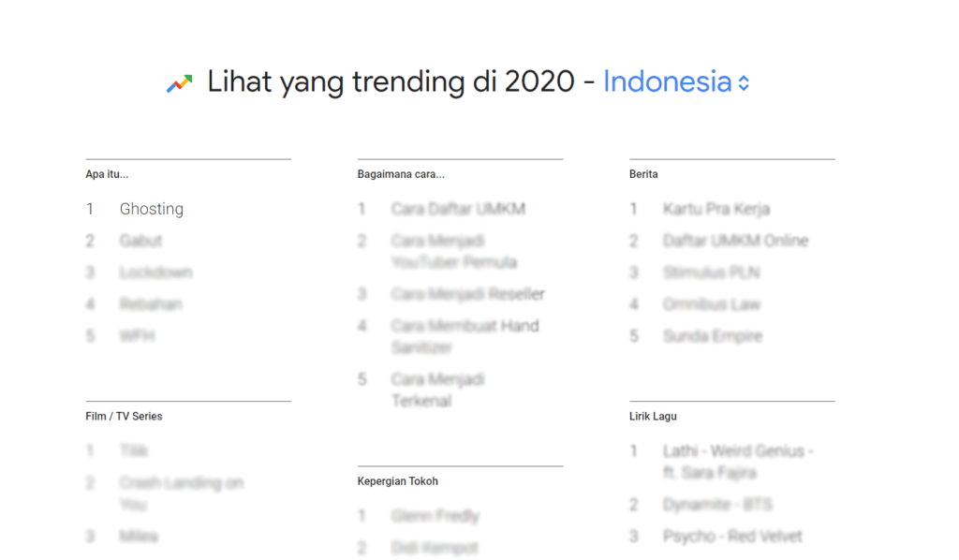Select Daftar UMKM Online news item
This screenshot has height=560, width=959.
pyautogui.click(x=736, y=241)
